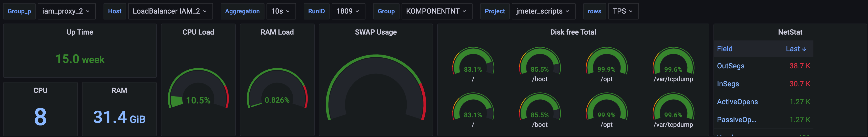This screenshot has height=137, width=868.
Task: Open the iam_proxy_2 Group_p dropdown
Action: click(x=66, y=11)
